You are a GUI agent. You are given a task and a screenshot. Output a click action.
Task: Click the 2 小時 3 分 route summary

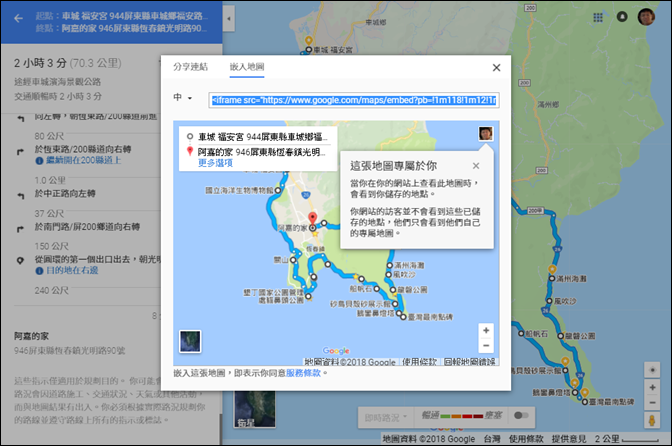point(40,63)
